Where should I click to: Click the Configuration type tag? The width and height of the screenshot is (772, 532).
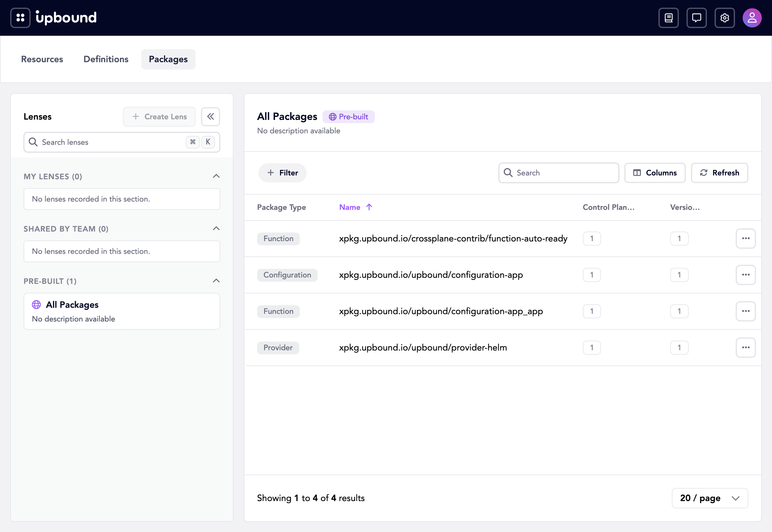[x=287, y=275]
